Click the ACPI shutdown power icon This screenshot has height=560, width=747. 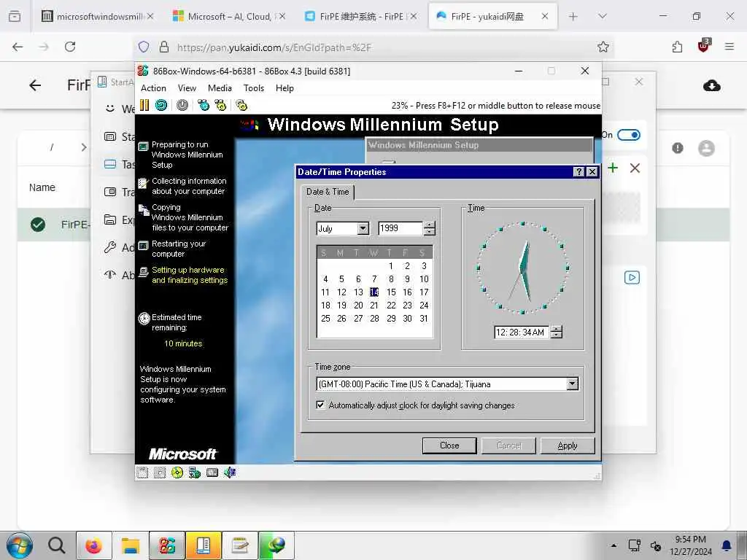tap(182, 105)
